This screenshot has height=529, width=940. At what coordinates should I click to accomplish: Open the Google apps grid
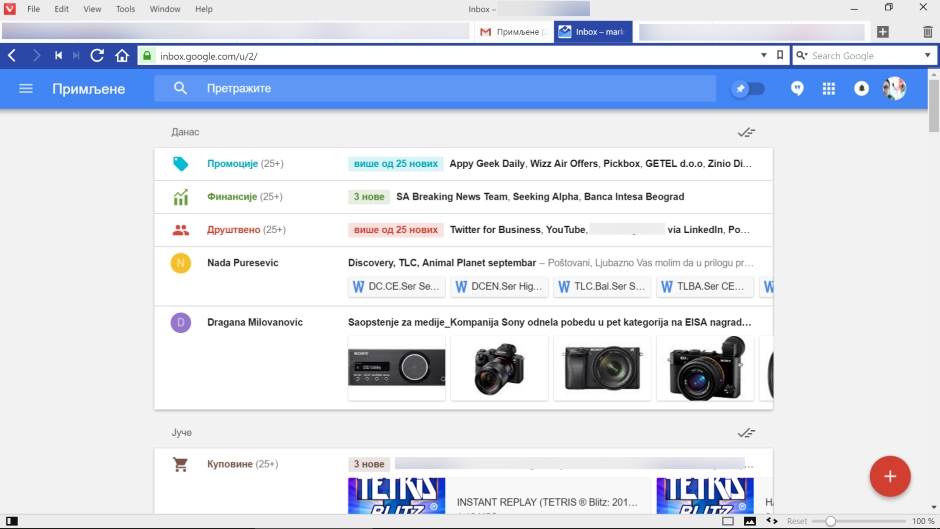[828, 89]
